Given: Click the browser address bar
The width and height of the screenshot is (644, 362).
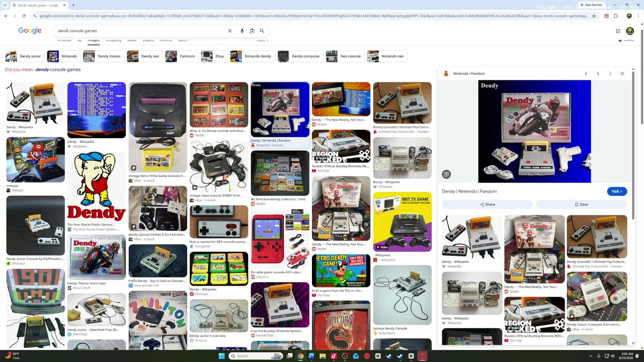Looking at the screenshot, I should click(313, 16).
